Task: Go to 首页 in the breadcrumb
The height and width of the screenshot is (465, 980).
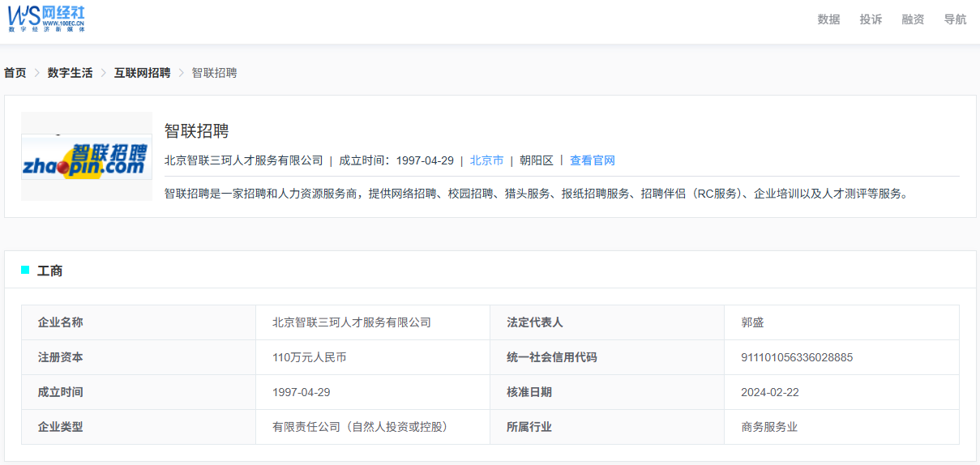Action: coord(15,73)
